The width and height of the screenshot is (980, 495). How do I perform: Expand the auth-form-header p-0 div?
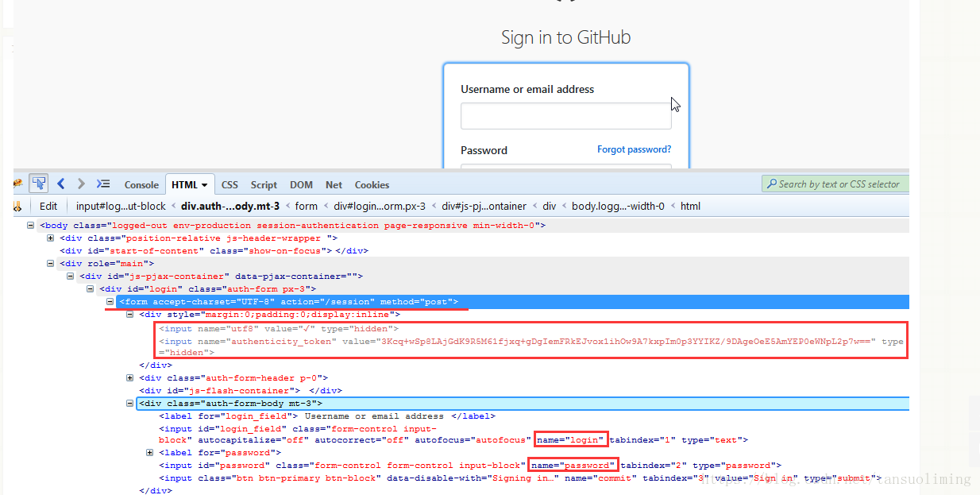(130, 377)
